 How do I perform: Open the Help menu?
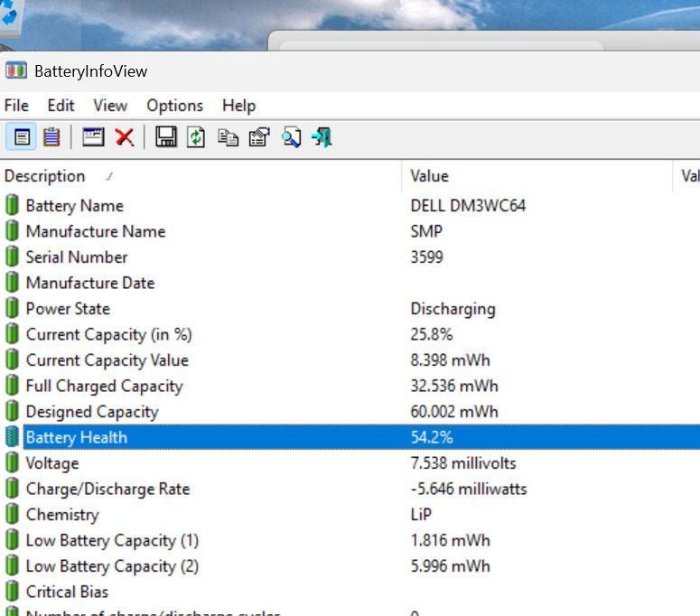point(238,106)
